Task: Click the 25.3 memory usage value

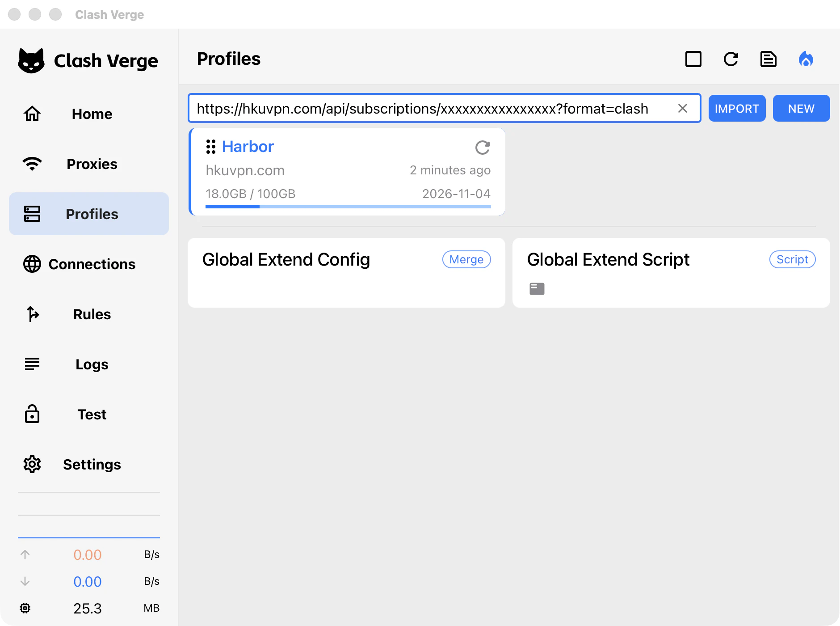Action: click(x=88, y=608)
